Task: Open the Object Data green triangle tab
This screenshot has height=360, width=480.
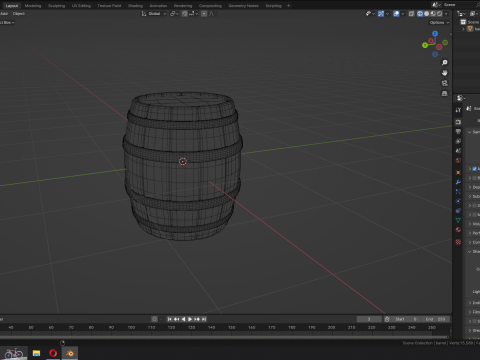Action: click(458, 220)
